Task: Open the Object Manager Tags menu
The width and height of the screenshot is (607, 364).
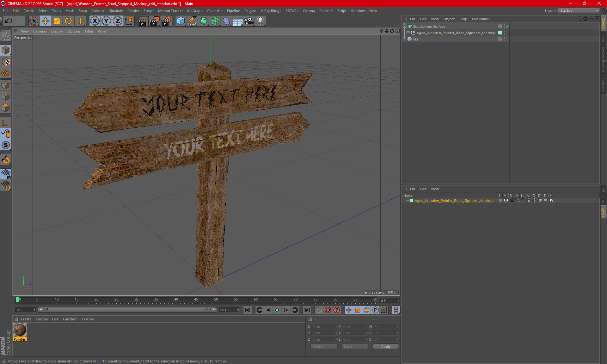Action: coord(463,19)
